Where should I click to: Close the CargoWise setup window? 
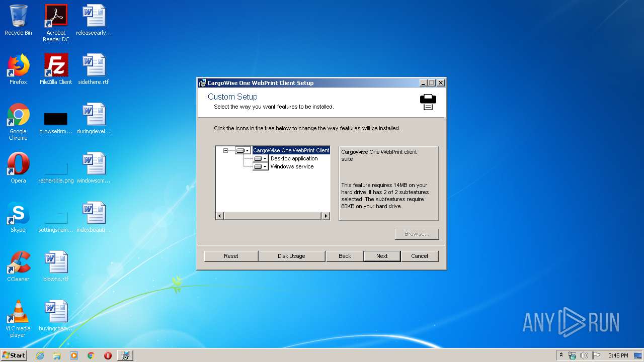[441, 83]
